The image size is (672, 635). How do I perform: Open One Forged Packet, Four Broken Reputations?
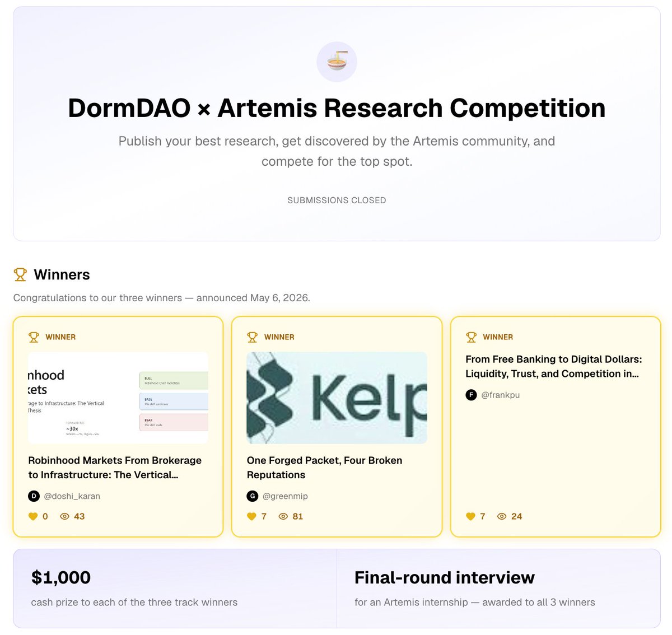(324, 468)
